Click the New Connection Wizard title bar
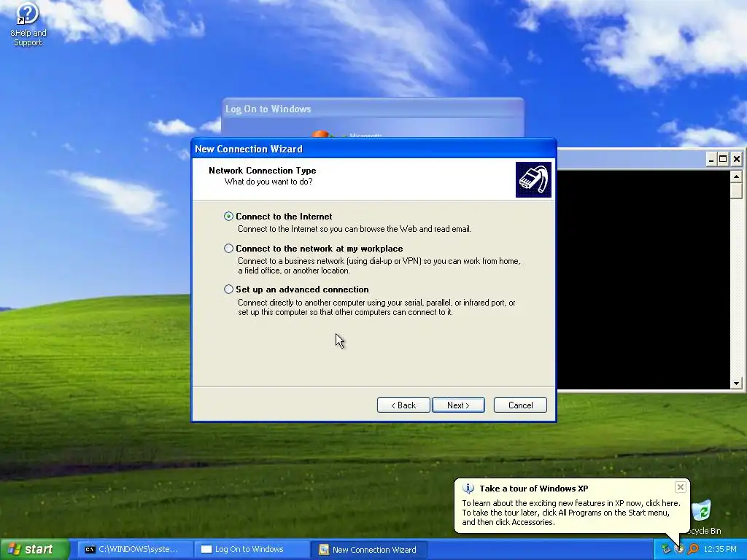The height and width of the screenshot is (560, 747). coord(373,149)
